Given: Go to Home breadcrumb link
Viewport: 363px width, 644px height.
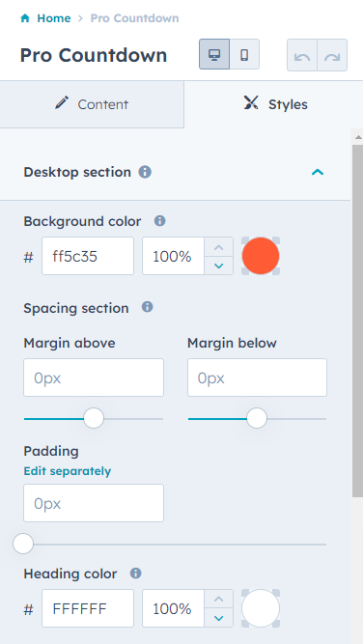Looking at the screenshot, I should [x=54, y=18].
